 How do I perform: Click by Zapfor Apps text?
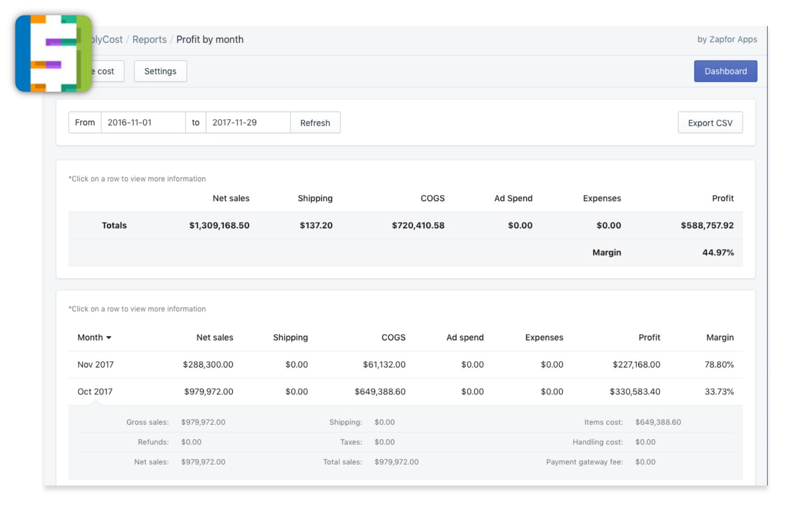[727, 40]
